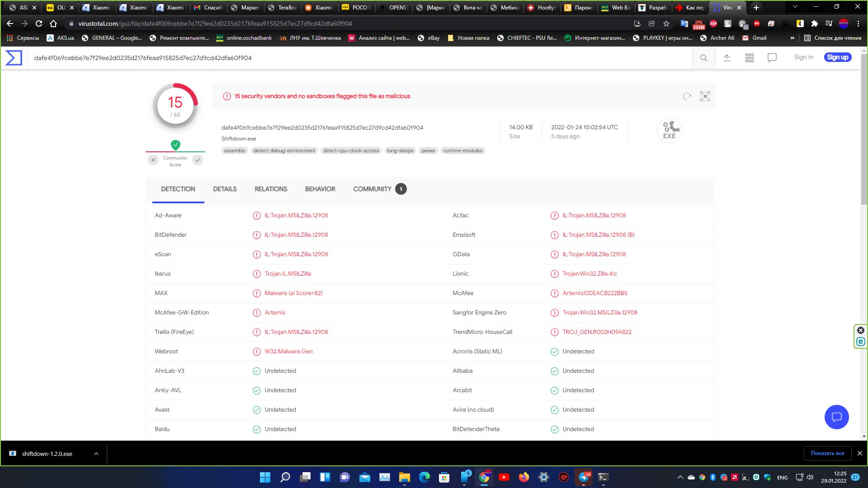868x488 pixels.
Task: Click the Apps Сервисы bookmark
Action: click(23, 38)
